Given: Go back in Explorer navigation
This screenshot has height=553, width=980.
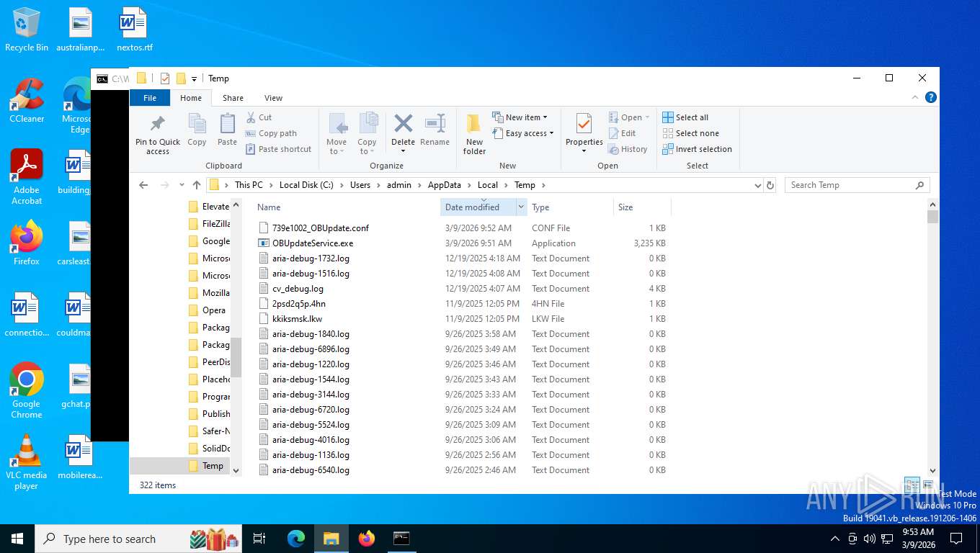Looking at the screenshot, I should [143, 185].
